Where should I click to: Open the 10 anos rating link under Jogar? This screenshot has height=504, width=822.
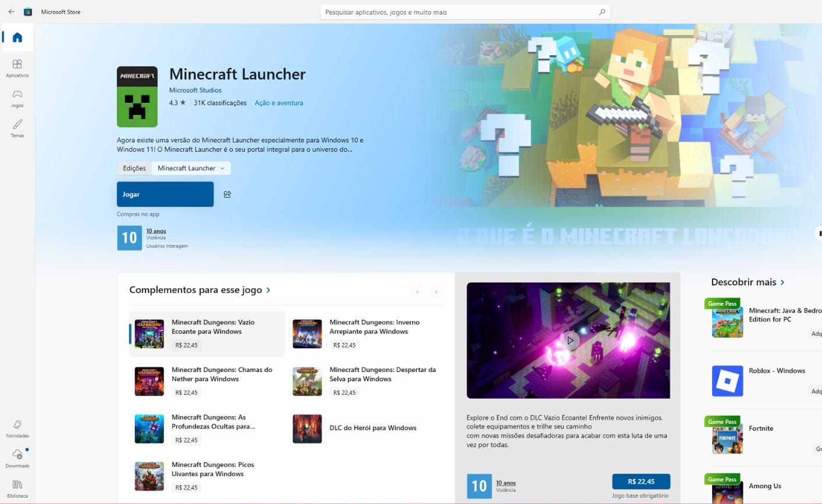pos(156,231)
